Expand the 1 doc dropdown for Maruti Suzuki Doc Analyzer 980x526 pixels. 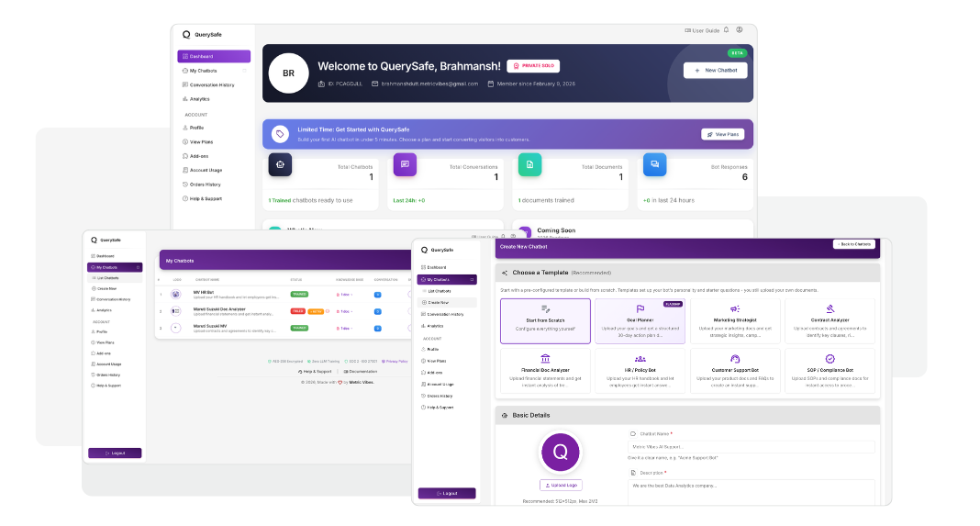[344, 311]
